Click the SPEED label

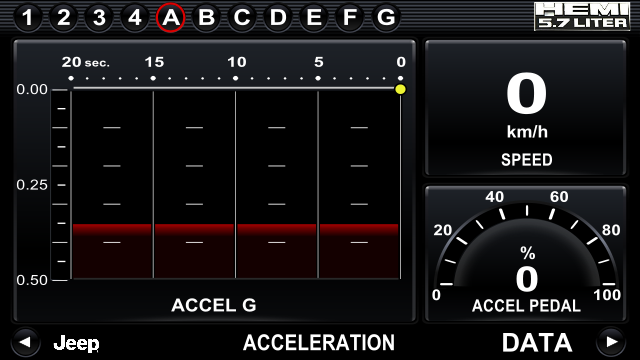click(527, 160)
